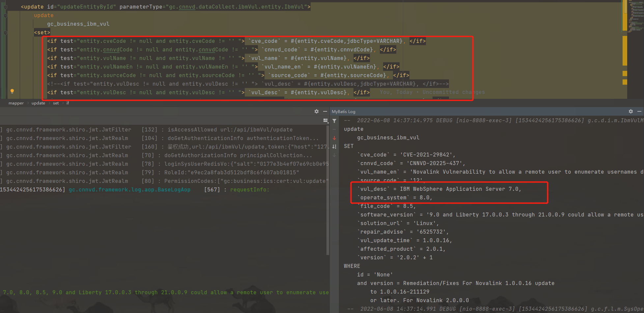The image size is (644, 313).
Task: Collapse the update element fold marker
Action: [6, 7]
